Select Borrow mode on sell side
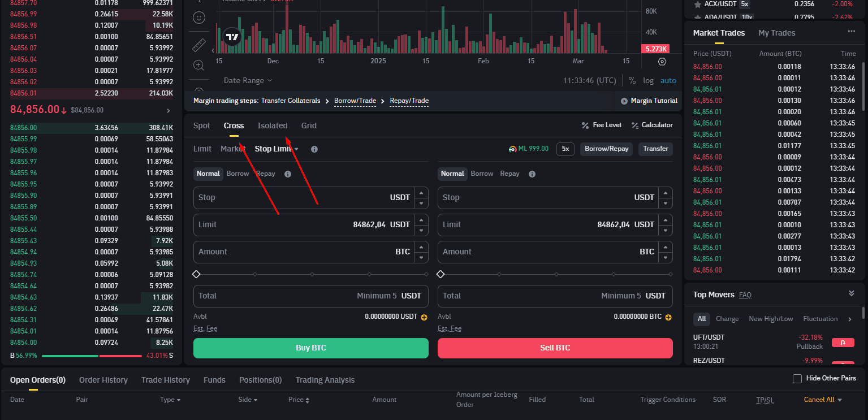 pos(482,174)
